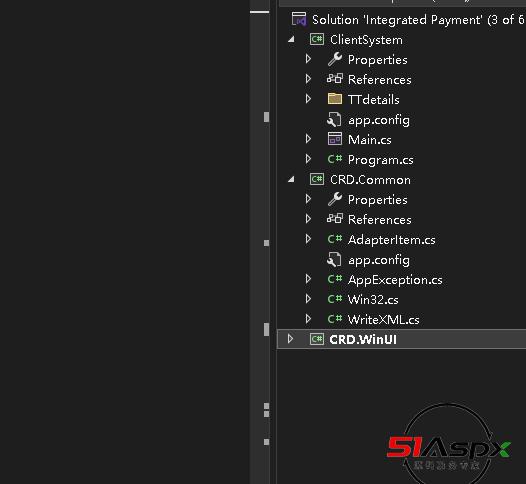
Task: Click the ClientSystem C# project icon
Action: (x=317, y=39)
